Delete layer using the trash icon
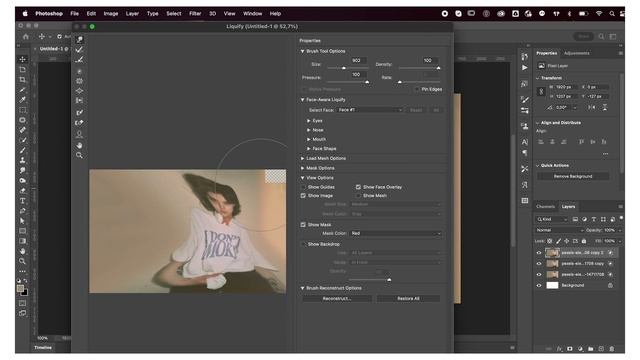 pyautogui.click(x=611, y=349)
